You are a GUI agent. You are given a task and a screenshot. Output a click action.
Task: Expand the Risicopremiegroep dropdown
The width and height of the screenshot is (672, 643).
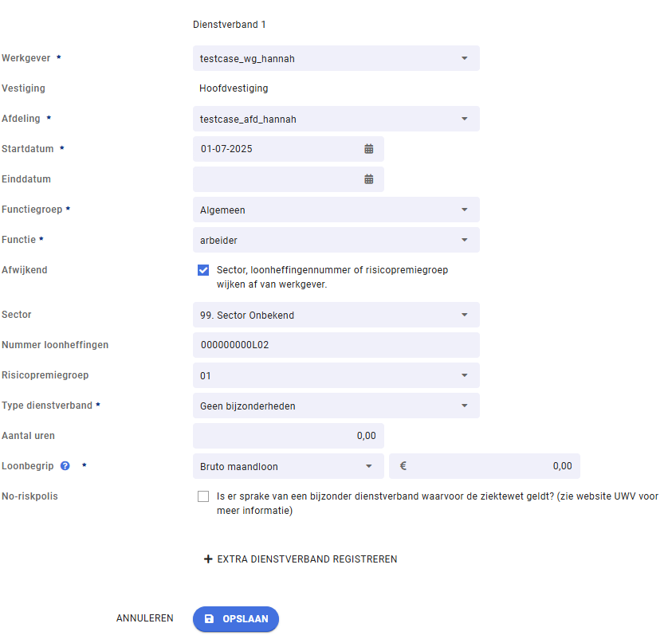336,375
